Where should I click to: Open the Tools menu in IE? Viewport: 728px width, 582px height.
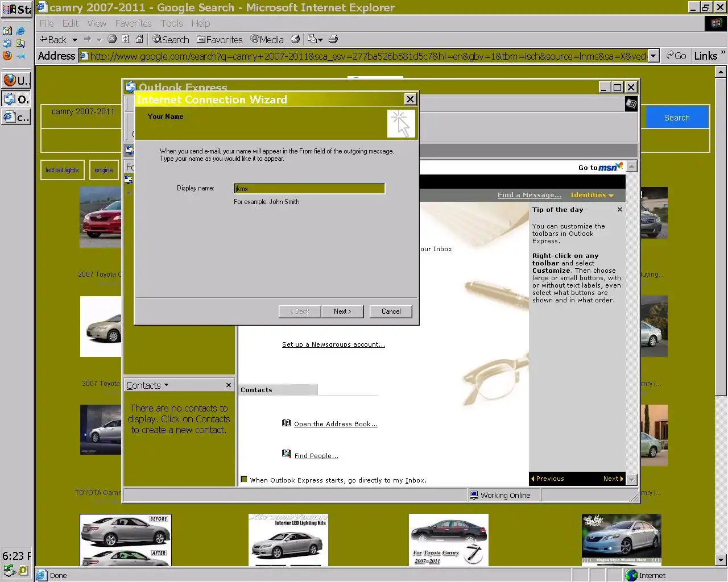coord(171,23)
